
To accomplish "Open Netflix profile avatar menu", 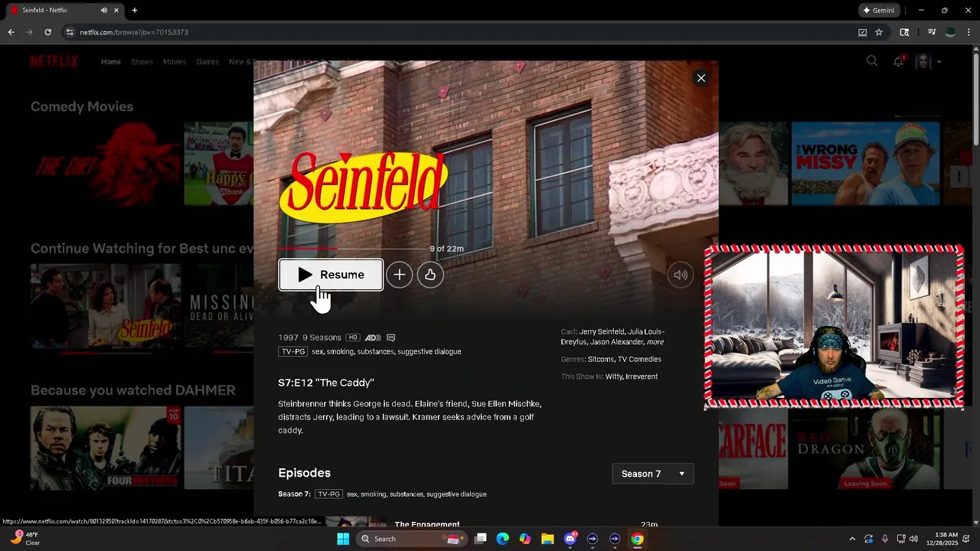I will [x=928, y=61].
